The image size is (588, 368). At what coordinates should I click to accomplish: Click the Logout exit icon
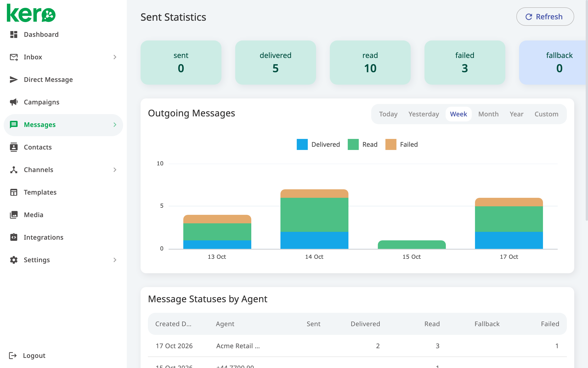point(13,356)
